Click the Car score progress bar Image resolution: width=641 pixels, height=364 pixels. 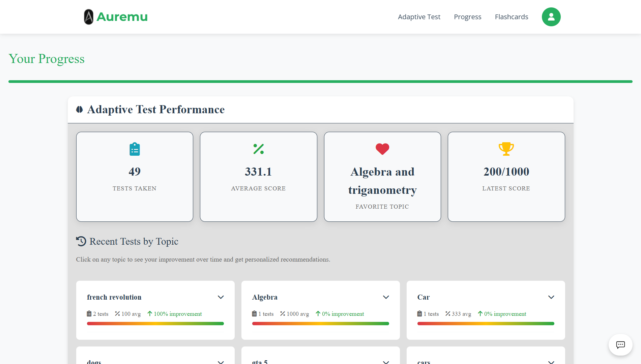tap(486, 324)
